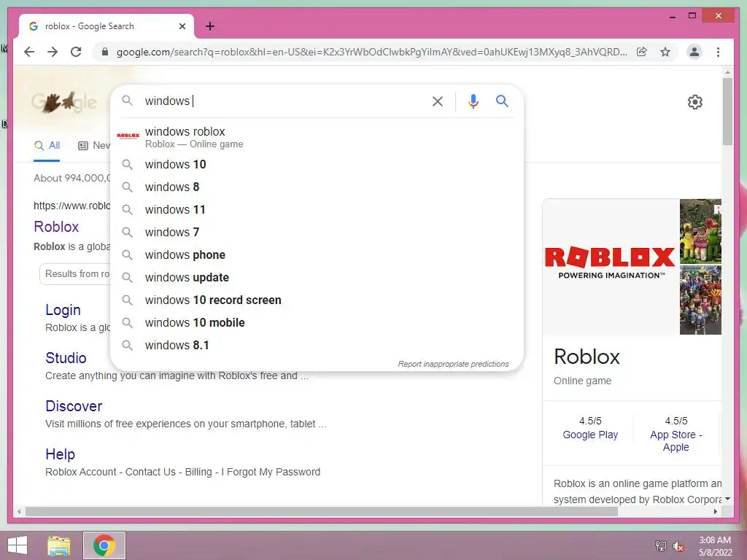Open Google quick settings gear
Image resolution: width=747 pixels, height=560 pixels.
tap(695, 102)
